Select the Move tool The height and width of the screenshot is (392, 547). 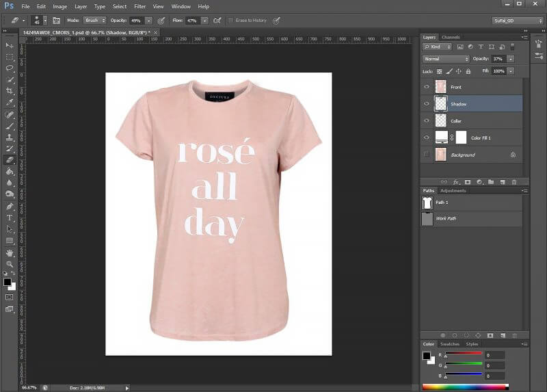coord(10,45)
